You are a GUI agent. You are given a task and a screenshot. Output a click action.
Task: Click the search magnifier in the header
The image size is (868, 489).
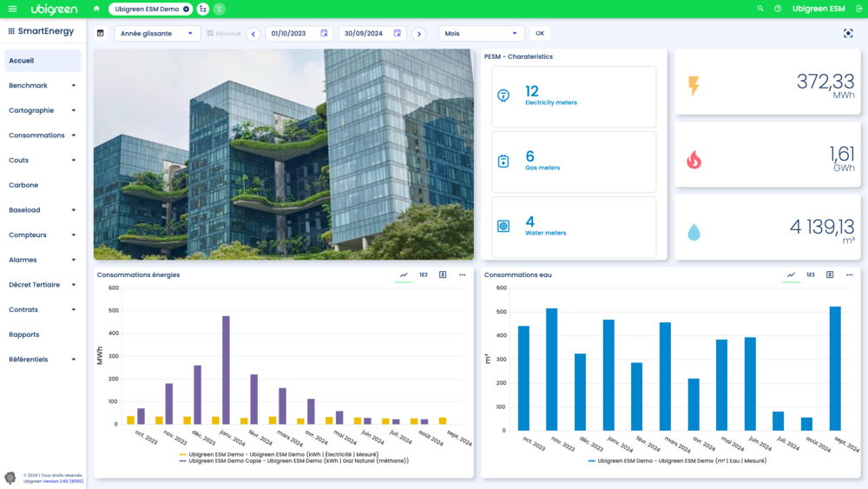[x=760, y=9]
